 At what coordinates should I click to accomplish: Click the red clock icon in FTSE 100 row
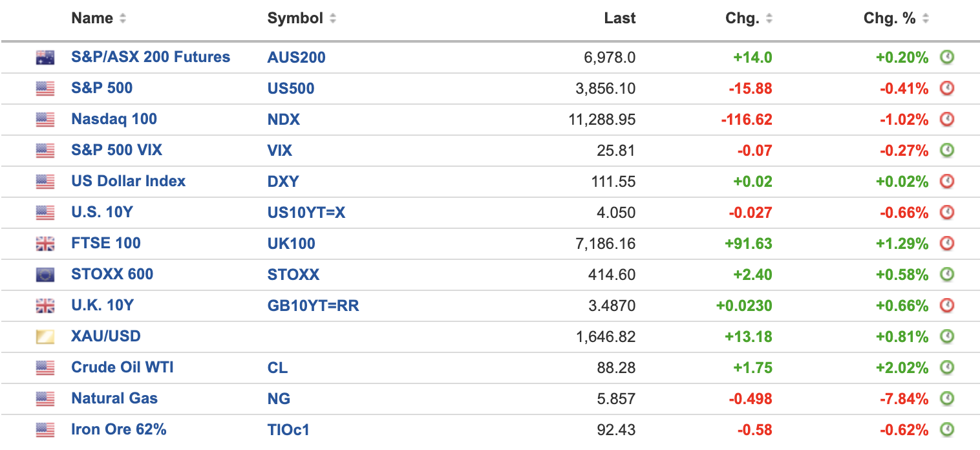coord(946,244)
